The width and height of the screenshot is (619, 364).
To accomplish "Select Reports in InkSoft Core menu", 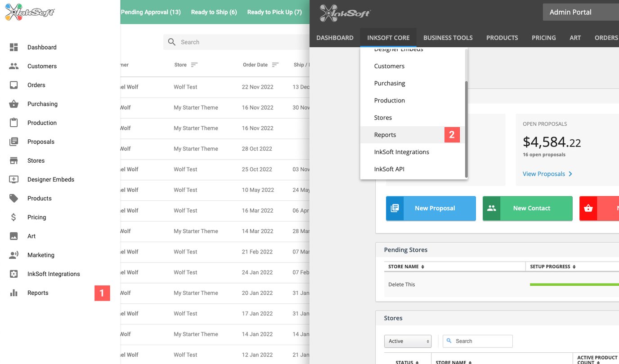I will [x=385, y=135].
